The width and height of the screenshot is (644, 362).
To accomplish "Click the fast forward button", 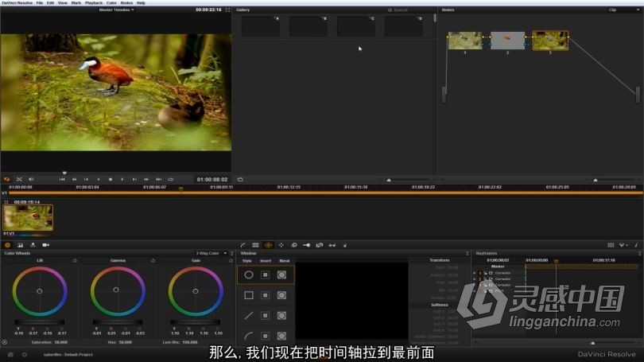I will pos(146,180).
